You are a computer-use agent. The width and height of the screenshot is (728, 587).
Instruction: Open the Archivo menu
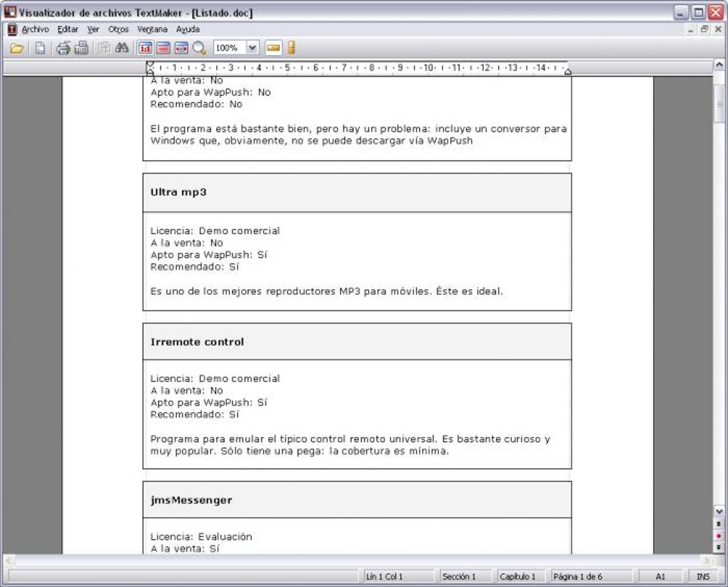(35, 29)
